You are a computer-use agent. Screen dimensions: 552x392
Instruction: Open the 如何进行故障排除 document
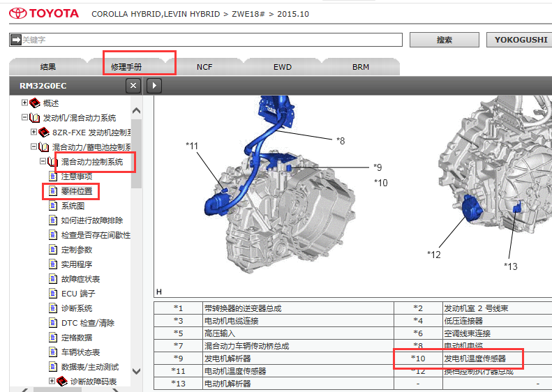coord(92,220)
